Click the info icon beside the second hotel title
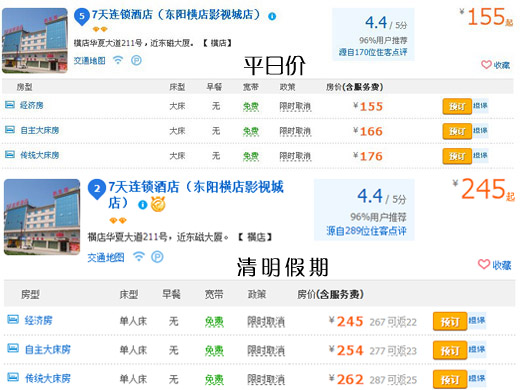 (x=143, y=205)
